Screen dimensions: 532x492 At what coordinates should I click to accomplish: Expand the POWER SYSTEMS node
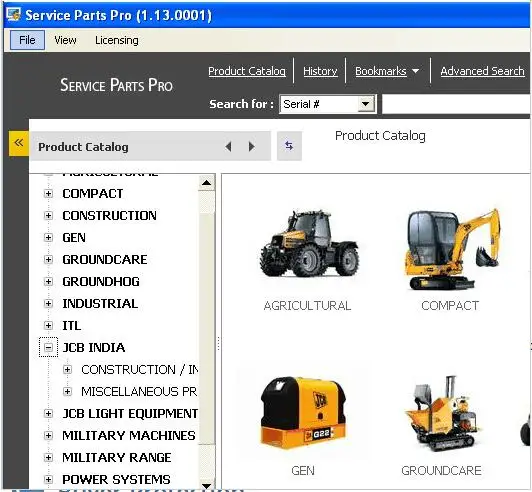pos(49,479)
